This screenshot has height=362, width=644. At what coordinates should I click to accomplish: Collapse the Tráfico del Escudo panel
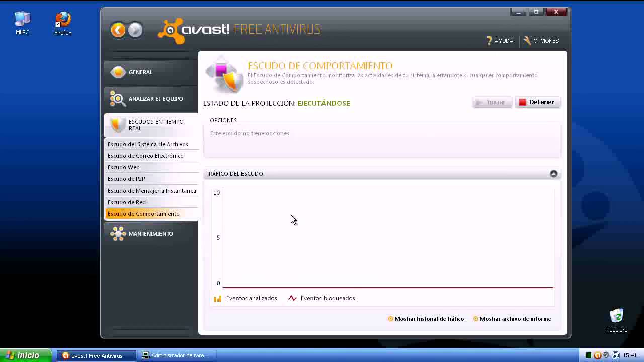coord(553,174)
